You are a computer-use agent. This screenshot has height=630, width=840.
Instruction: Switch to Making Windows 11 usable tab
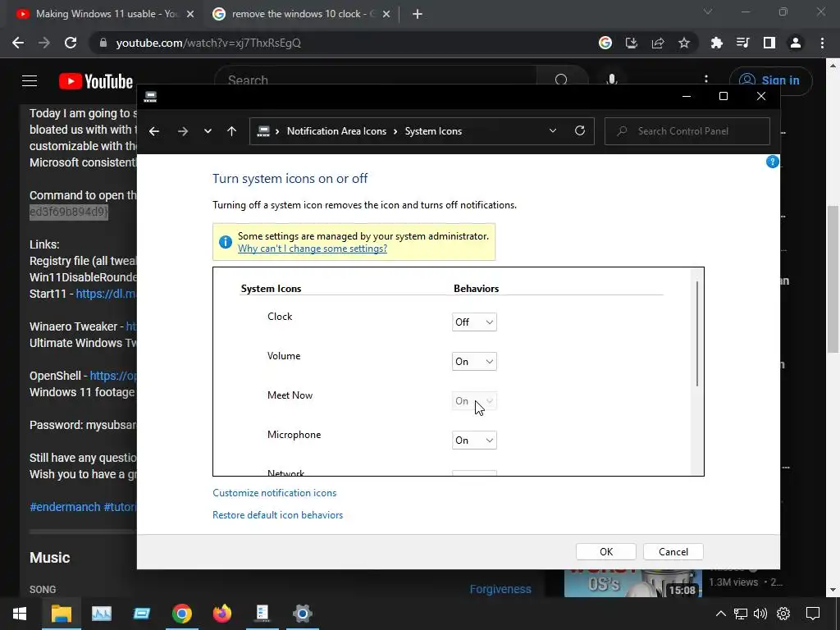[106, 14]
